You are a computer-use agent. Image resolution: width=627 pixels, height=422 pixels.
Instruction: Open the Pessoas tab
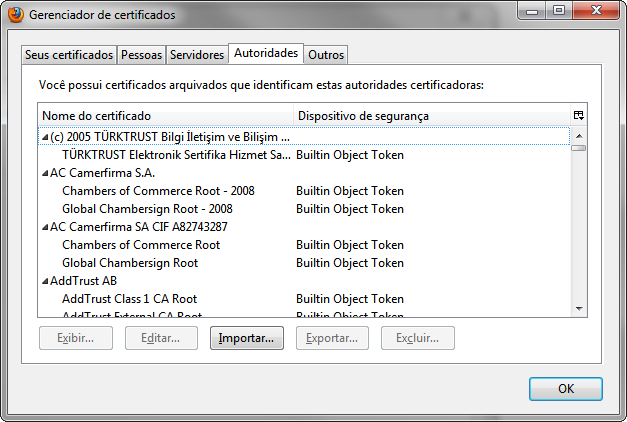pyautogui.click(x=141, y=55)
